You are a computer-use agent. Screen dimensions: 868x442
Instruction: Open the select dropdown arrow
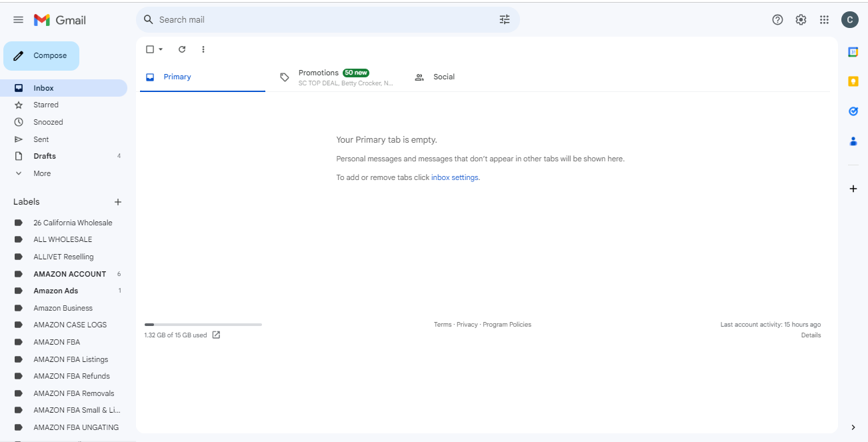click(161, 49)
